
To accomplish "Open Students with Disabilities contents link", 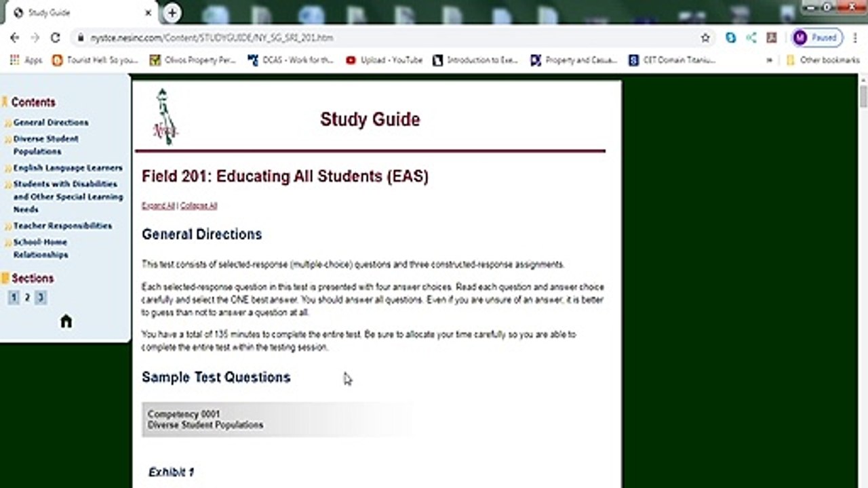I will pos(68,197).
